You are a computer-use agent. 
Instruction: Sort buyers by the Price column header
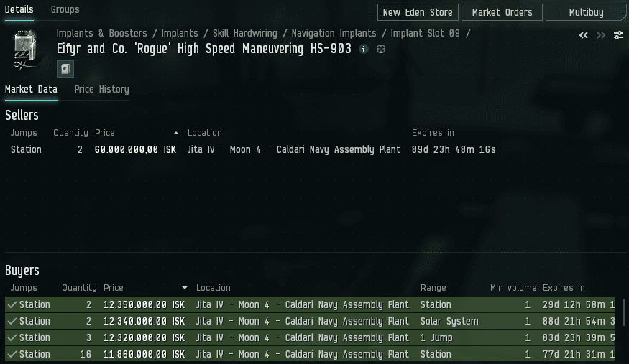[x=114, y=288]
